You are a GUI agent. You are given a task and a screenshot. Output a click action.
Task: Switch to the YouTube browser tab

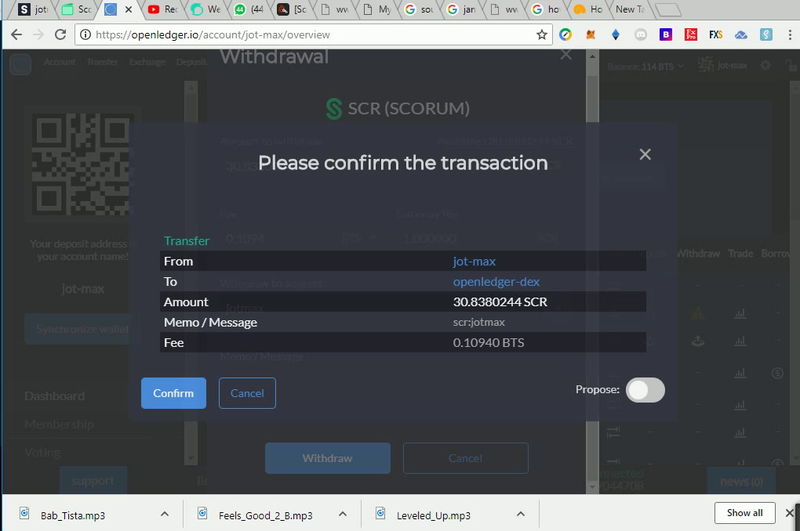tap(163, 9)
